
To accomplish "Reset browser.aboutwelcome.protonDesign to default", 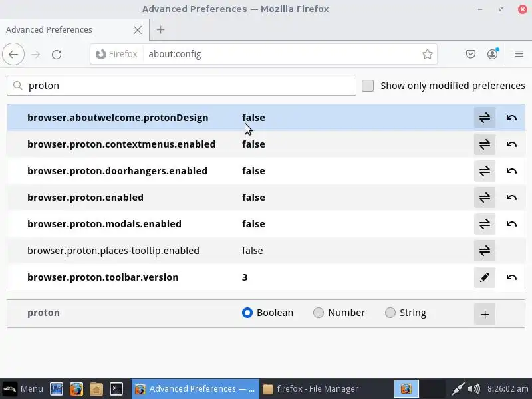I will click(511, 118).
